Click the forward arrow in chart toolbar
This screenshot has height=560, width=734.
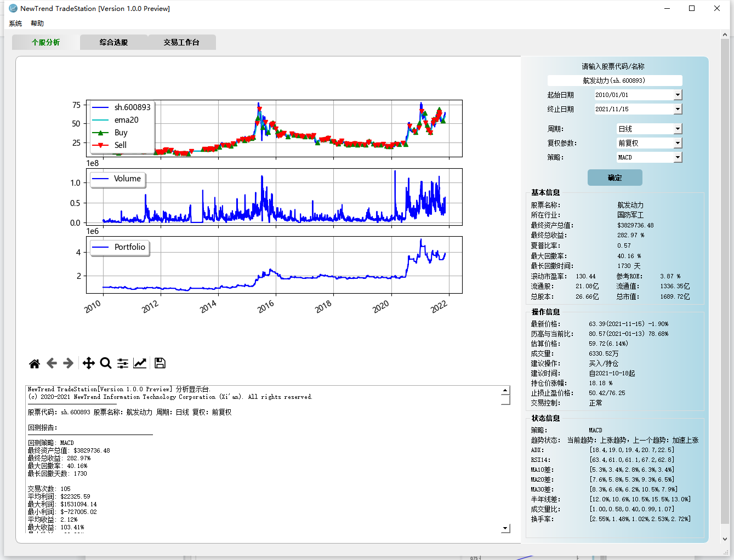[69, 363]
